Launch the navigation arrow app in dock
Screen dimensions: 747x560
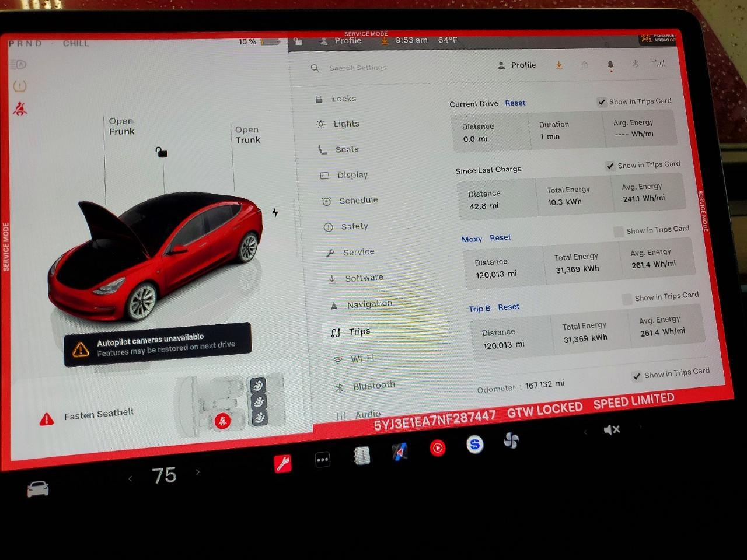tap(400, 451)
